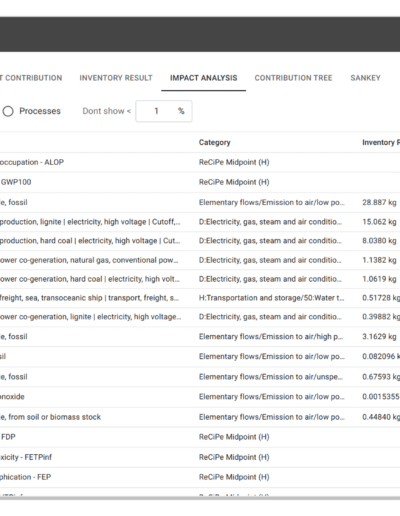
Task: Click the co-generation, lignite electricity row
Action: click(200, 317)
